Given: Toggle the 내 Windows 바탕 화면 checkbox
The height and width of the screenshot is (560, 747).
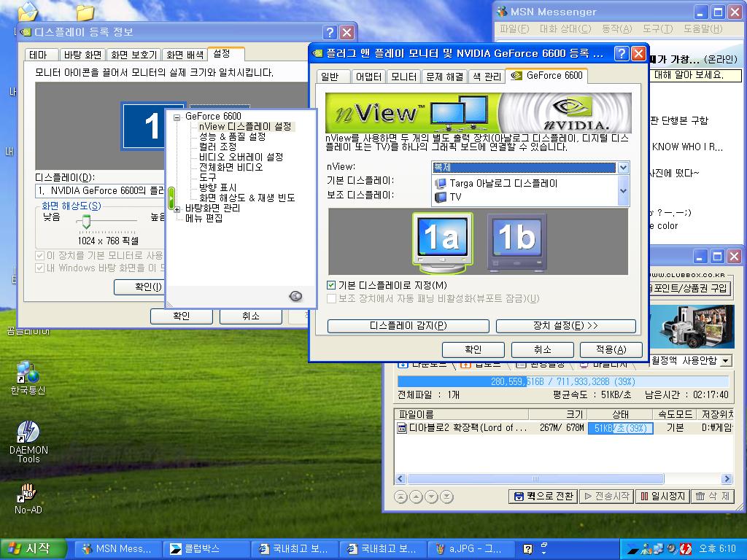Looking at the screenshot, I should tap(40, 268).
